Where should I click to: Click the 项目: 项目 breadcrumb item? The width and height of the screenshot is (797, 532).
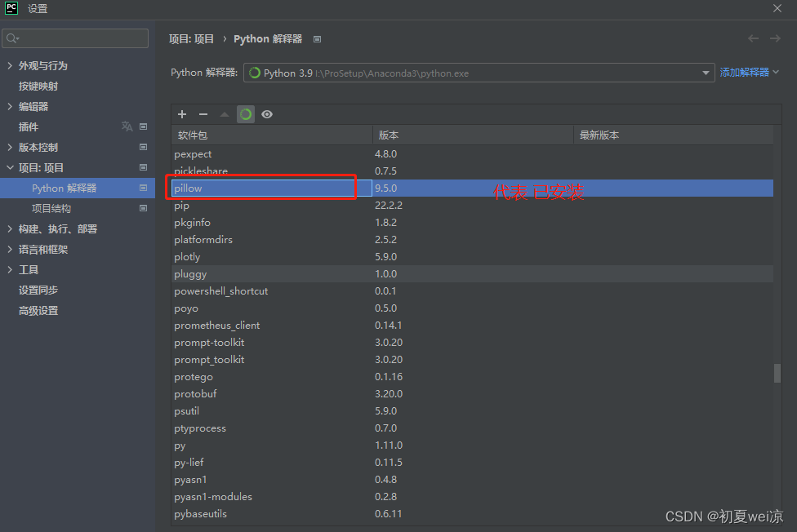pyautogui.click(x=191, y=38)
